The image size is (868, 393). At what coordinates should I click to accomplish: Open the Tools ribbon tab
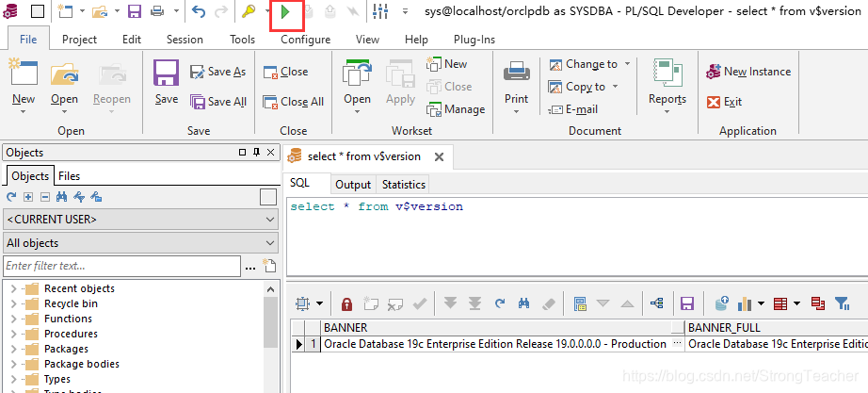[x=243, y=40]
